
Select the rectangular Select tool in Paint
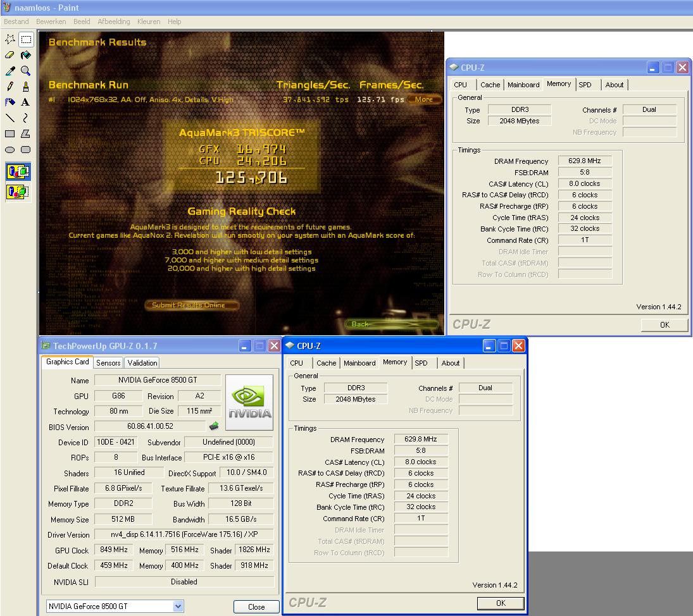pos(26,39)
